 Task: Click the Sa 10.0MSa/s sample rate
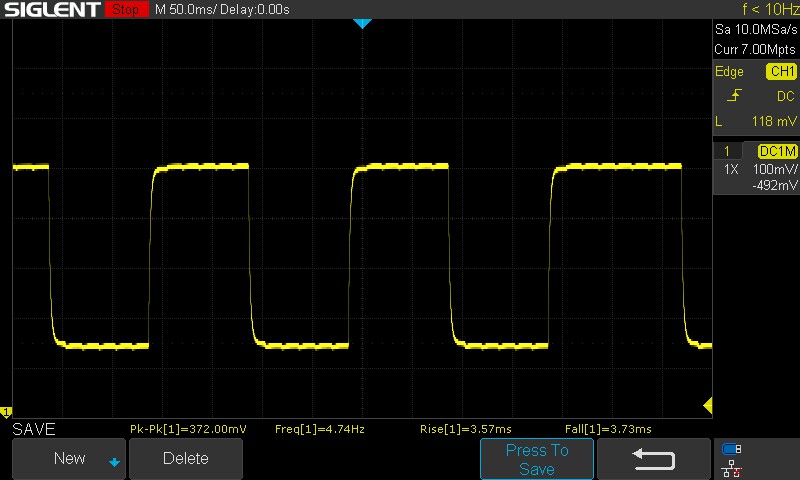756,30
